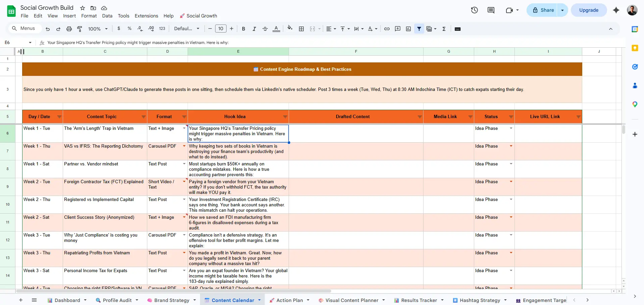644x305 pixels.
Task: Open the Social Growth custom menu
Action: tap(198, 16)
